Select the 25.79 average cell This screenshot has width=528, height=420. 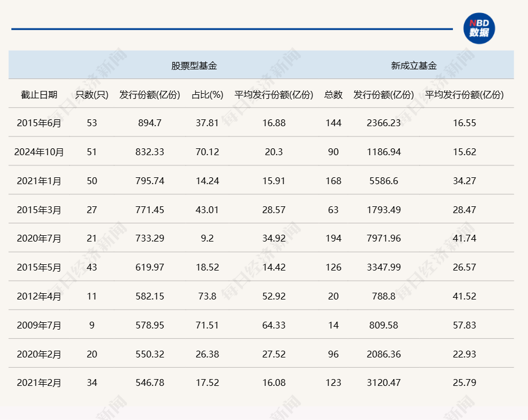pos(464,382)
